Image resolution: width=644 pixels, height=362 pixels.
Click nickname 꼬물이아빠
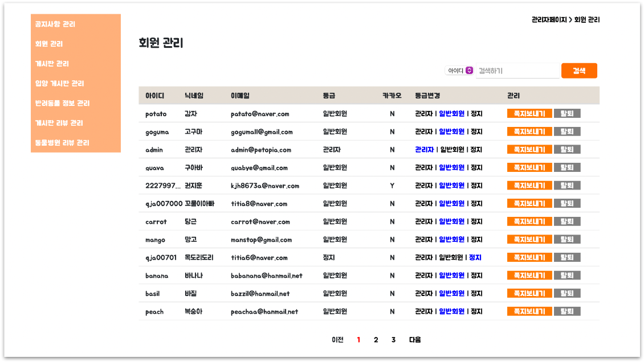(x=199, y=203)
